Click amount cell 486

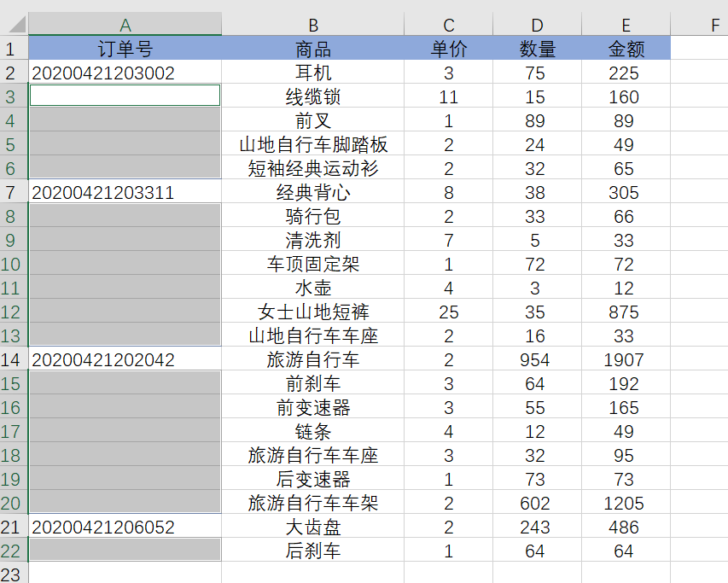(626, 527)
